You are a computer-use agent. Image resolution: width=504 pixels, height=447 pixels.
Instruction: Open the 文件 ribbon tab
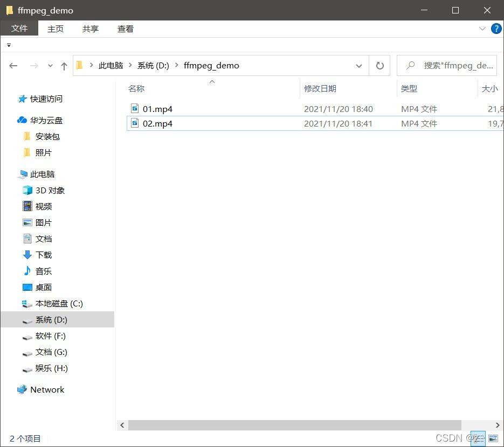[19, 28]
